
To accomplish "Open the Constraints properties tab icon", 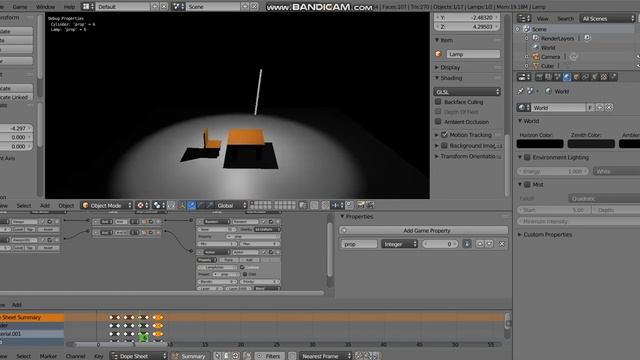I will coord(586,77).
